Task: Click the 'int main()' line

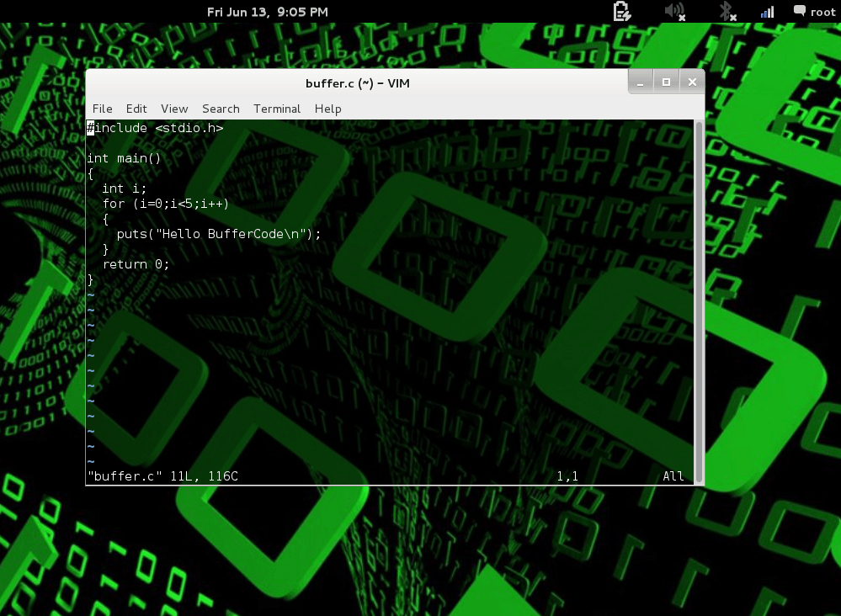Action: point(124,158)
